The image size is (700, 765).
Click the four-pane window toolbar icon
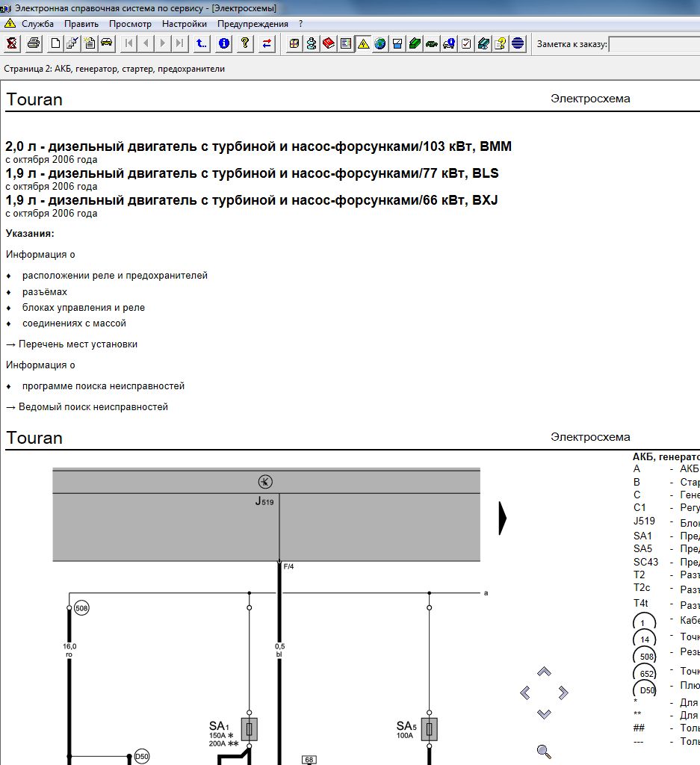tap(294, 43)
